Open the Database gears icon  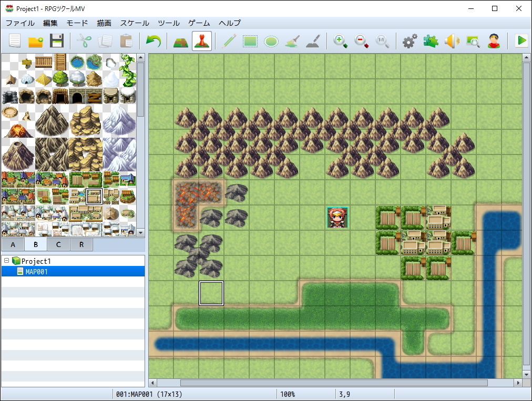(410, 41)
